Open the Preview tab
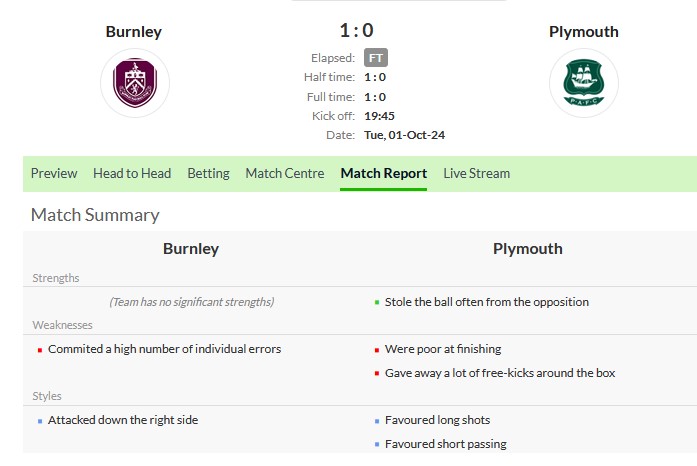This screenshot has height=466, width=697. coord(54,173)
